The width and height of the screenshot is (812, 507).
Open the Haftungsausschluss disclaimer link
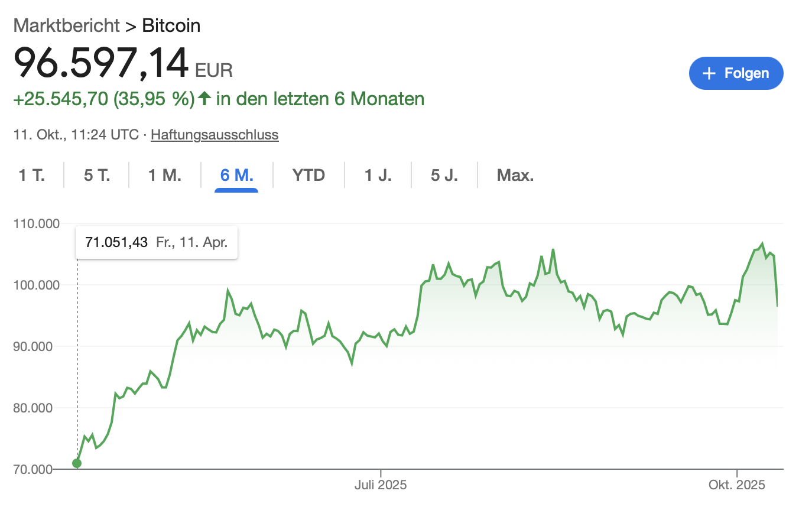pyautogui.click(x=215, y=135)
